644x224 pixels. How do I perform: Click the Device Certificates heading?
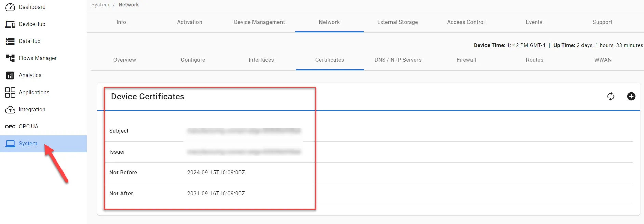coord(148,97)
